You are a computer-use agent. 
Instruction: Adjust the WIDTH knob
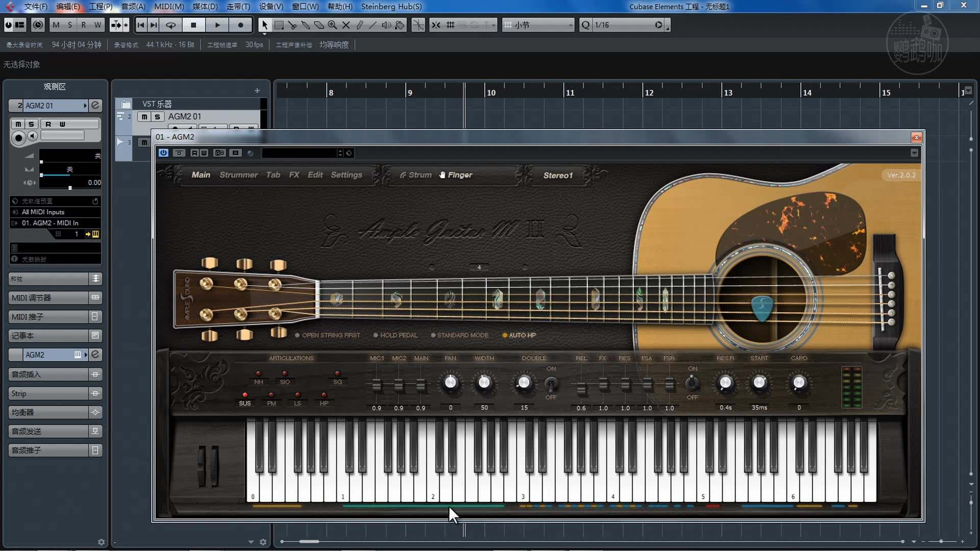click(484, 383)
